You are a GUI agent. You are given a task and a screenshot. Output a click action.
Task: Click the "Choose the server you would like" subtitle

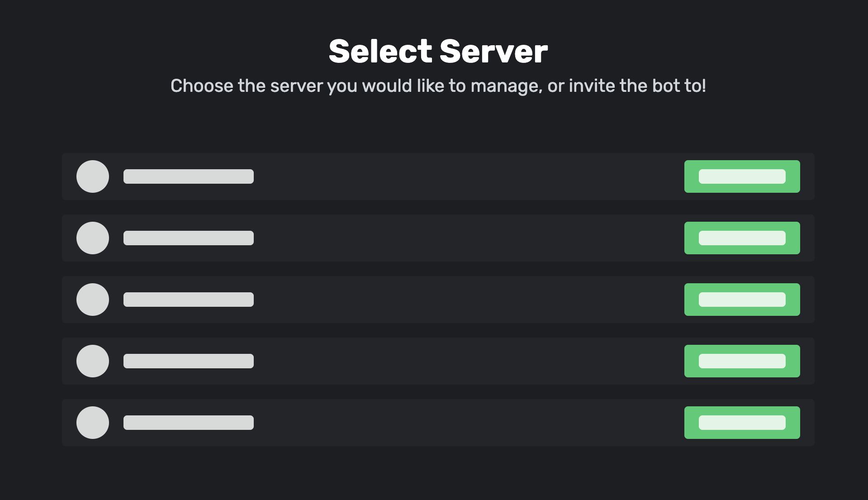point(438,86)
